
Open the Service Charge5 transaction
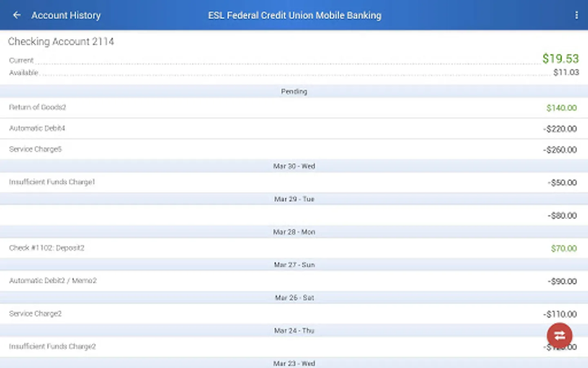click(x=294, y=149)
